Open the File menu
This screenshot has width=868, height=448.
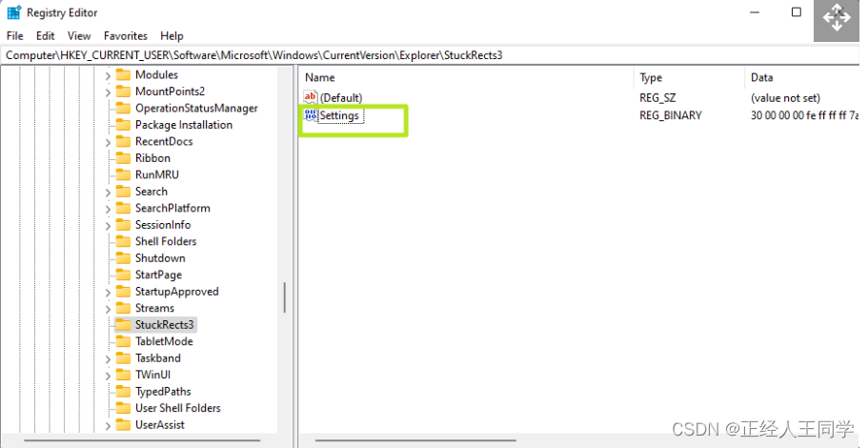click(15, 36)
